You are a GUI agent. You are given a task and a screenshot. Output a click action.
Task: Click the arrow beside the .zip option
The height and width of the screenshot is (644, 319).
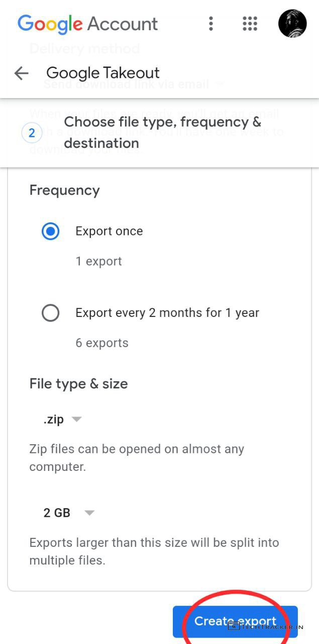76,419
